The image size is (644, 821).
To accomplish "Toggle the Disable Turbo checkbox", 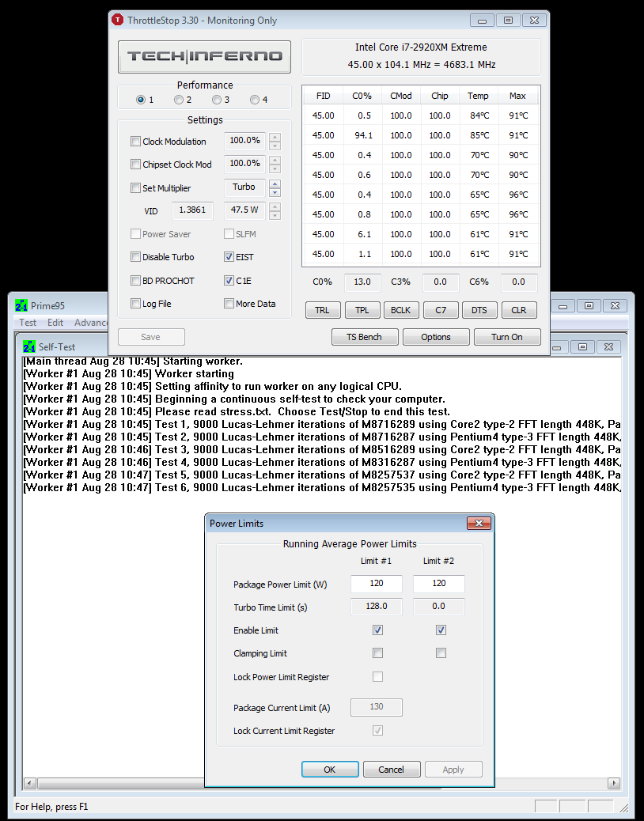I will click(135, 257).
